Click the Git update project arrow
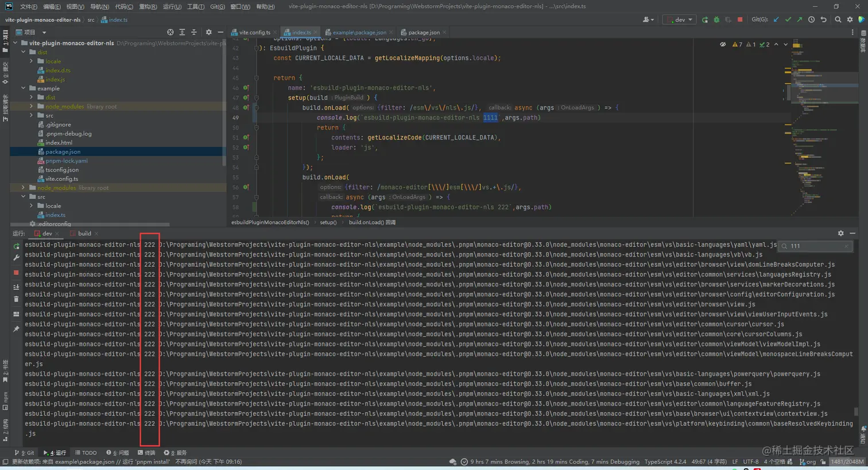 click(776, 20)
